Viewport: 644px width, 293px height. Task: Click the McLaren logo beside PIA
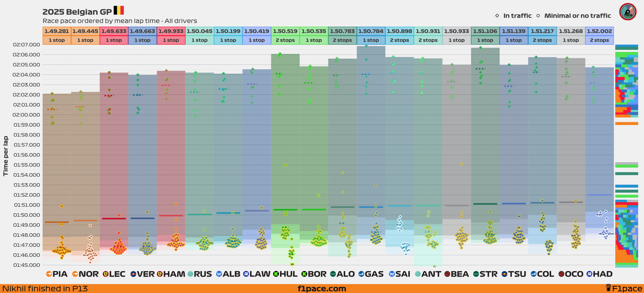point(49,274)
